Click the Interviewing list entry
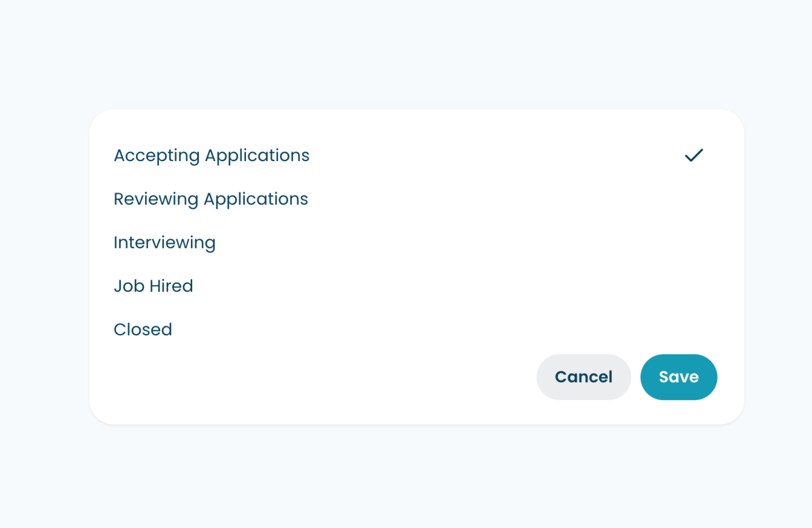Viewport: 812px width, 528px height. [416, 243]
